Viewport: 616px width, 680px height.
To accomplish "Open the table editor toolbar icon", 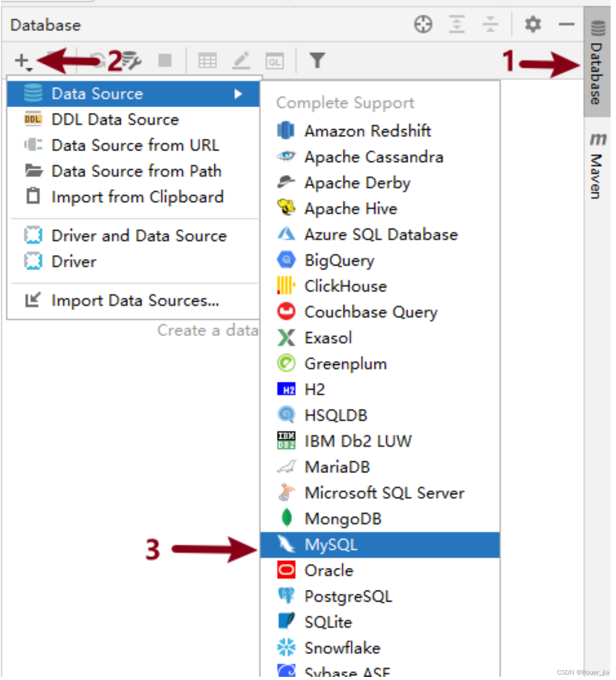I will click(x=207, y=61).
